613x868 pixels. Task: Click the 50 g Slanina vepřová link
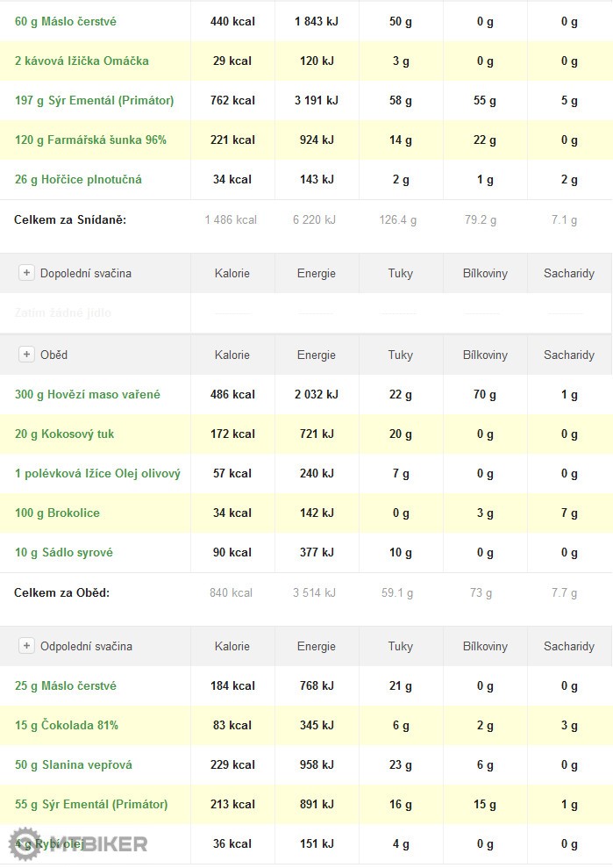74,764
